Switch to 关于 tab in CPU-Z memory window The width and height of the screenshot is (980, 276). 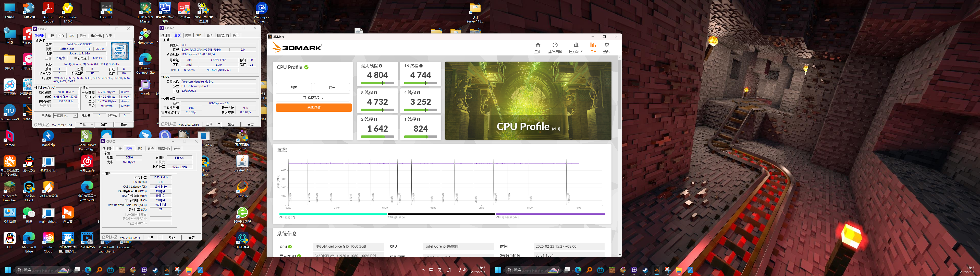pyautogui.click(x=177, y=149)
